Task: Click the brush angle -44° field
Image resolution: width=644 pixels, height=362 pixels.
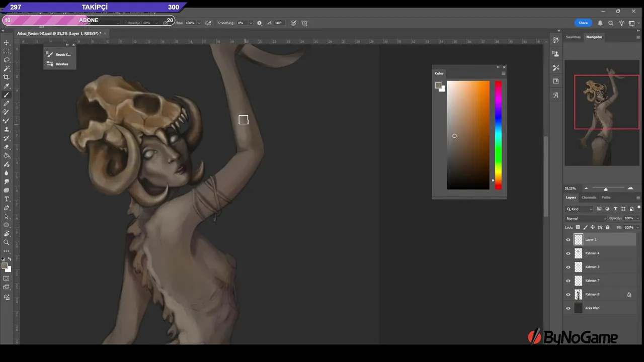Action: 278,23
